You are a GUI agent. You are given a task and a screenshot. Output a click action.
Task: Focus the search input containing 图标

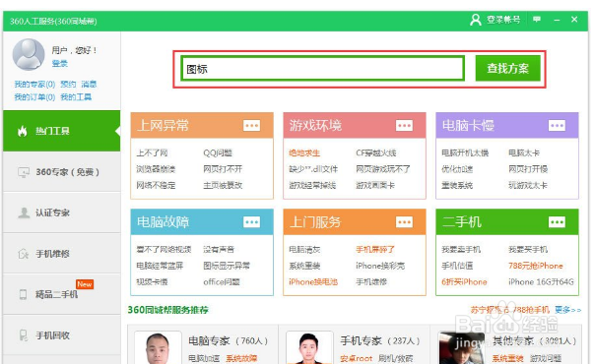tap(323, 69)
